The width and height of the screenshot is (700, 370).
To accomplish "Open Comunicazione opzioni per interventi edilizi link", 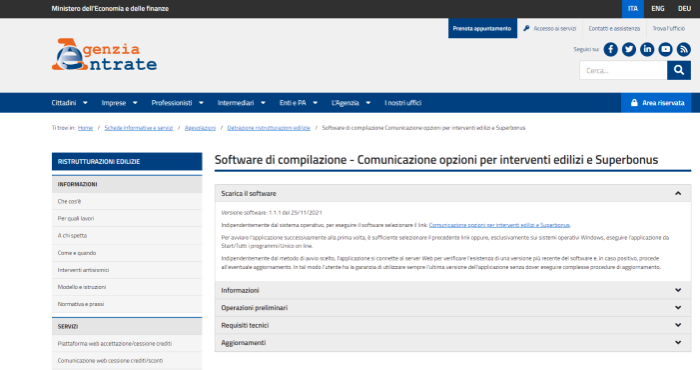I will point(499,225).
